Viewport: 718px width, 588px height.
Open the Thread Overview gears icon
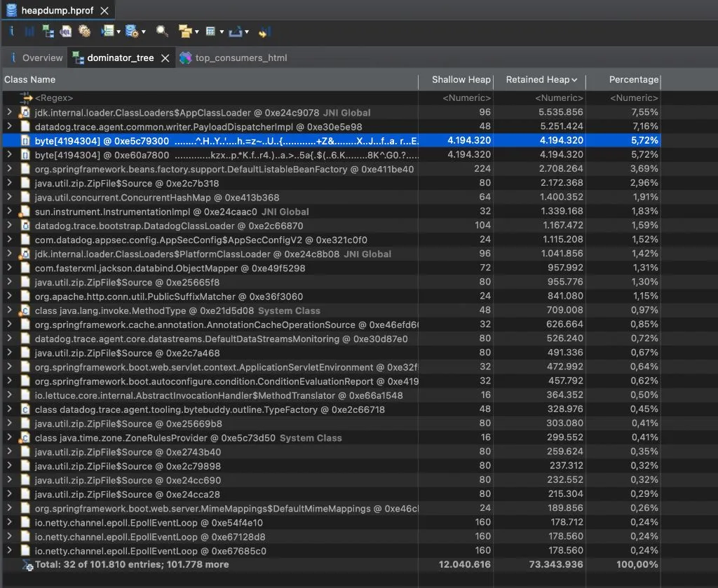84,32
